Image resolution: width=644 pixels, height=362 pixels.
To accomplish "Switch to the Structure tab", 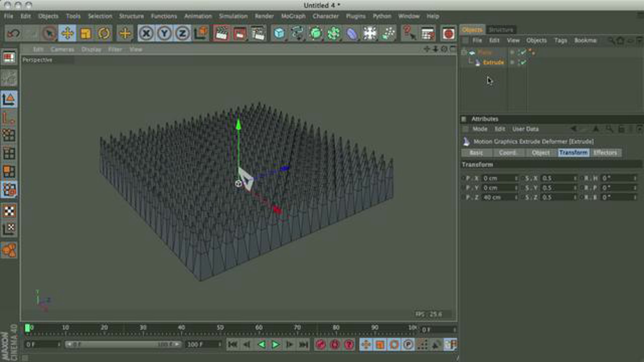I will tap(501, 30).
